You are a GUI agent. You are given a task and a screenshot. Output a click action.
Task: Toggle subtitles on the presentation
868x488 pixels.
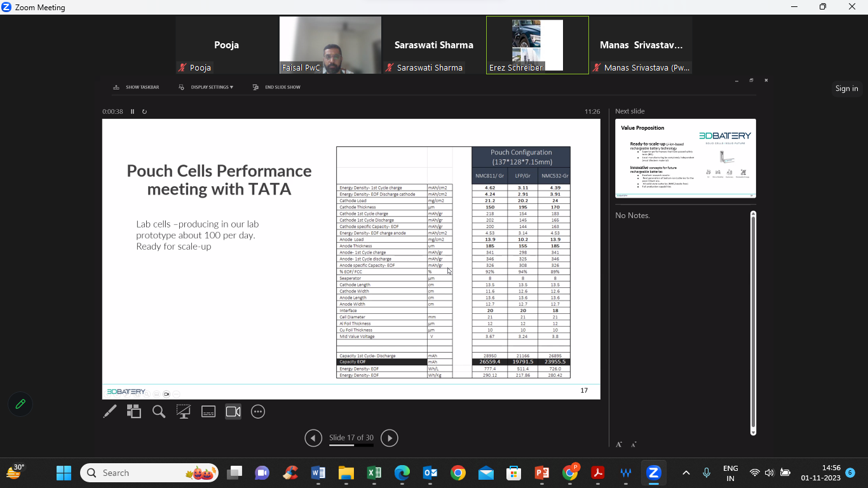(208, 412)
